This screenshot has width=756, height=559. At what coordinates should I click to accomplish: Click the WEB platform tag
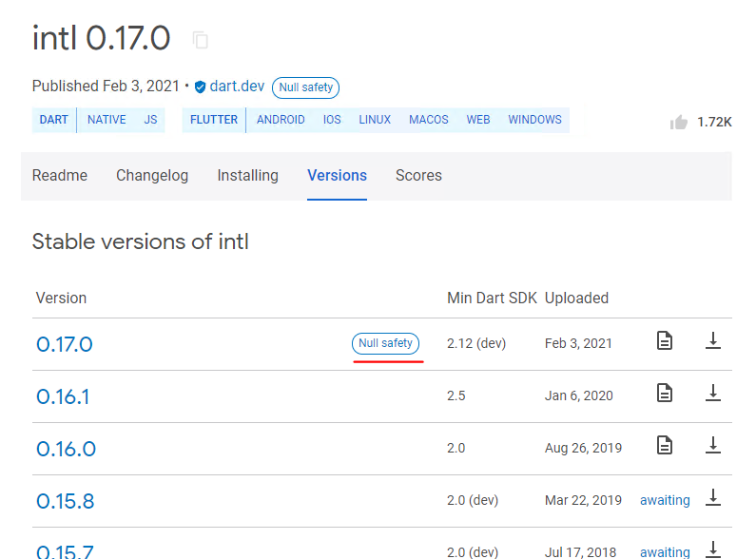click(x=478, y=120)
